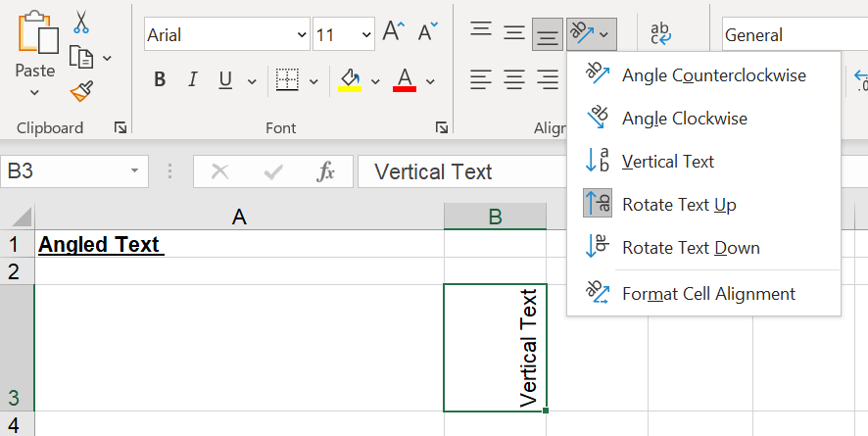Select the Format Painter brush
This screenshot has height=436, width=868.
[x=81, y=91]
